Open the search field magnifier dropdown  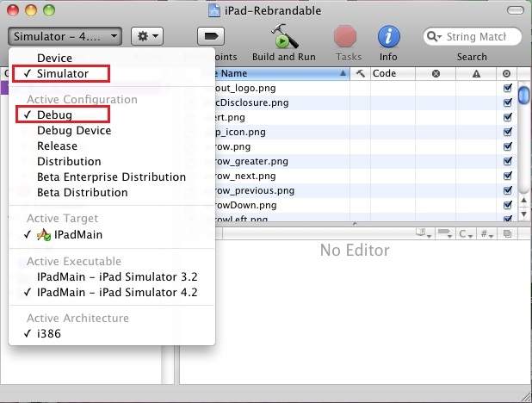point(435,37)
